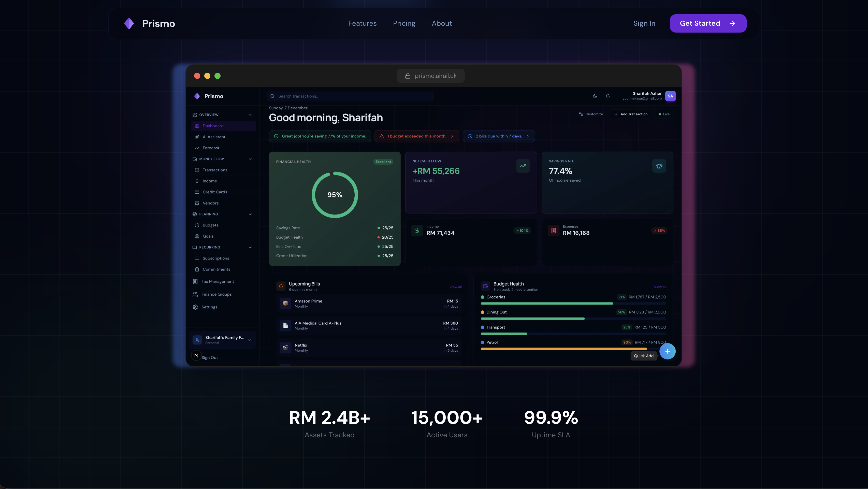Open Tax Management in sidebar
The image size is (868, 489).
click(217, 281)
